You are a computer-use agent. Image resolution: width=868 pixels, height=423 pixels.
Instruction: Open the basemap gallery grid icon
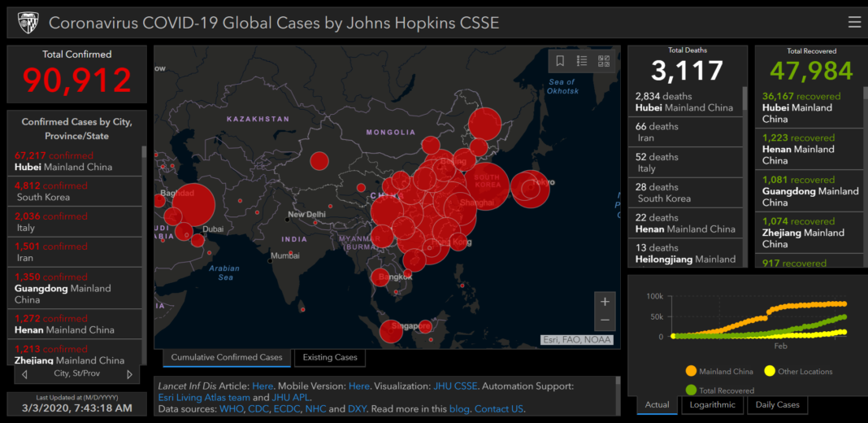tap(604, 61)
